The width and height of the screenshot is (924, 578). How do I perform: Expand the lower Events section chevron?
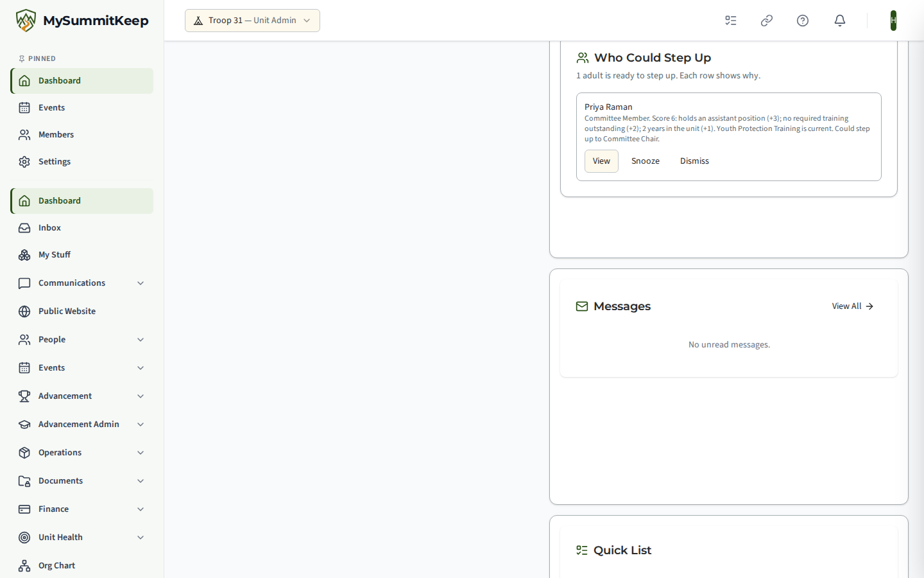(x=141, y=368)
